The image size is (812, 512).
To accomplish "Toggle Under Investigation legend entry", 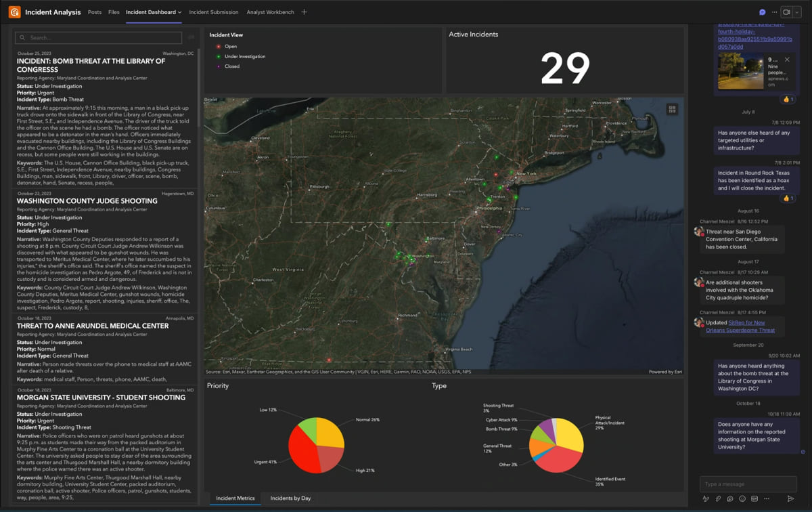I will (240, 56).
